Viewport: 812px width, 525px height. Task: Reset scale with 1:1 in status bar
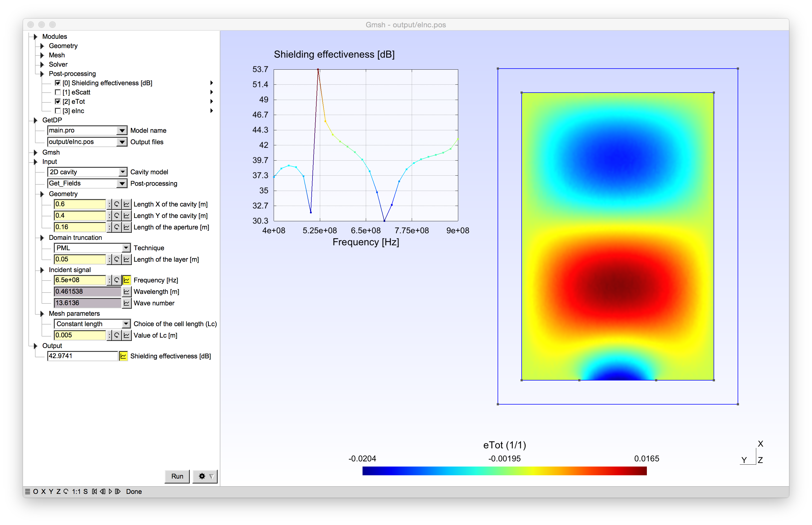point(76,492)
